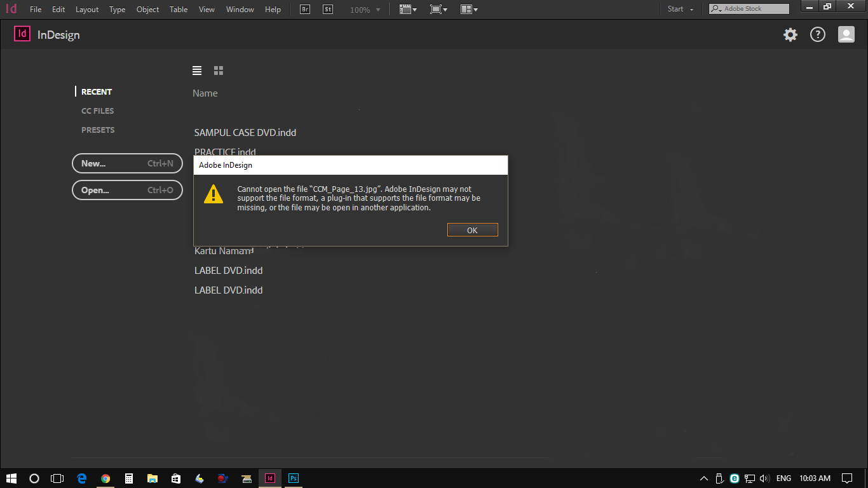Image resolution: width=868 pixels, height=488 pixels.
Task: Open the Window menu
Action: point(240,10)
